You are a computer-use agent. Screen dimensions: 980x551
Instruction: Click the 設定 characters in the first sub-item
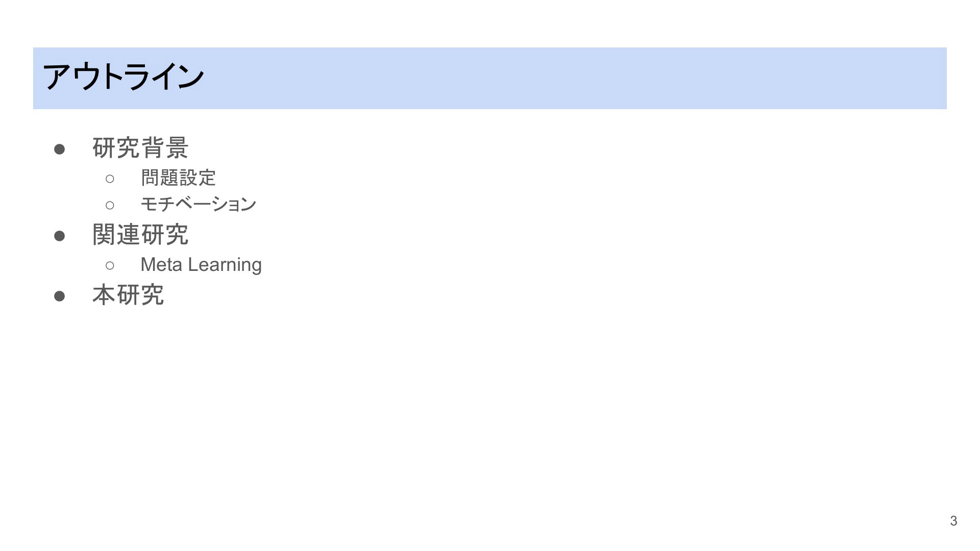coord(198,178)
